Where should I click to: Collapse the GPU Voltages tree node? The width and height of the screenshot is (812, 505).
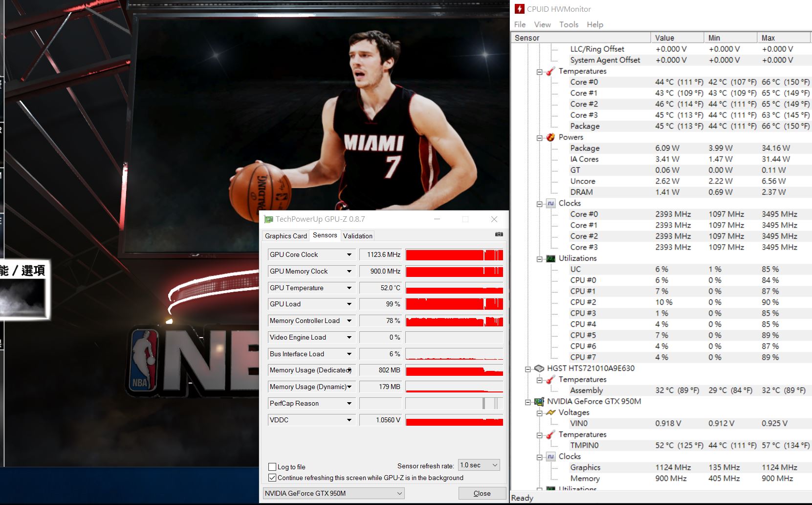point(540,413)
